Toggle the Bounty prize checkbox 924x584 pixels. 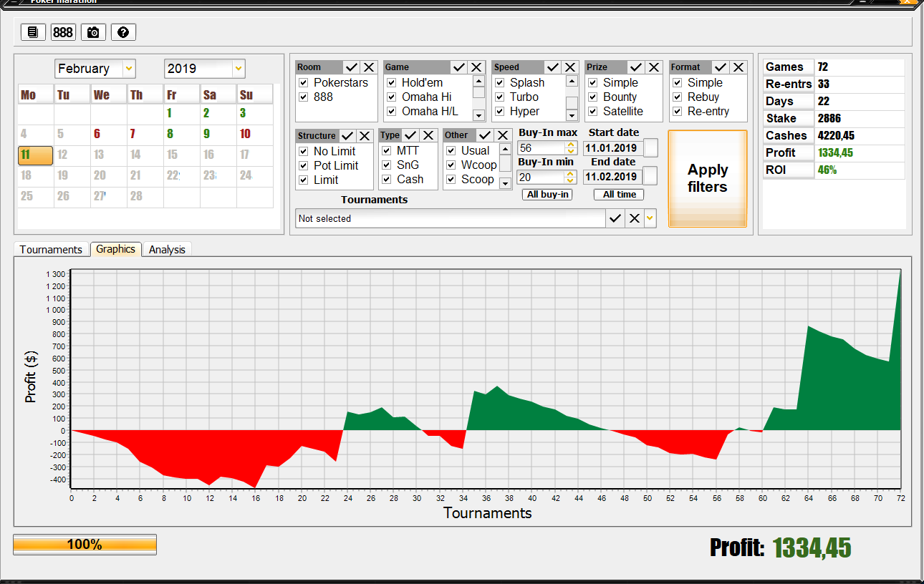(593, 97)
